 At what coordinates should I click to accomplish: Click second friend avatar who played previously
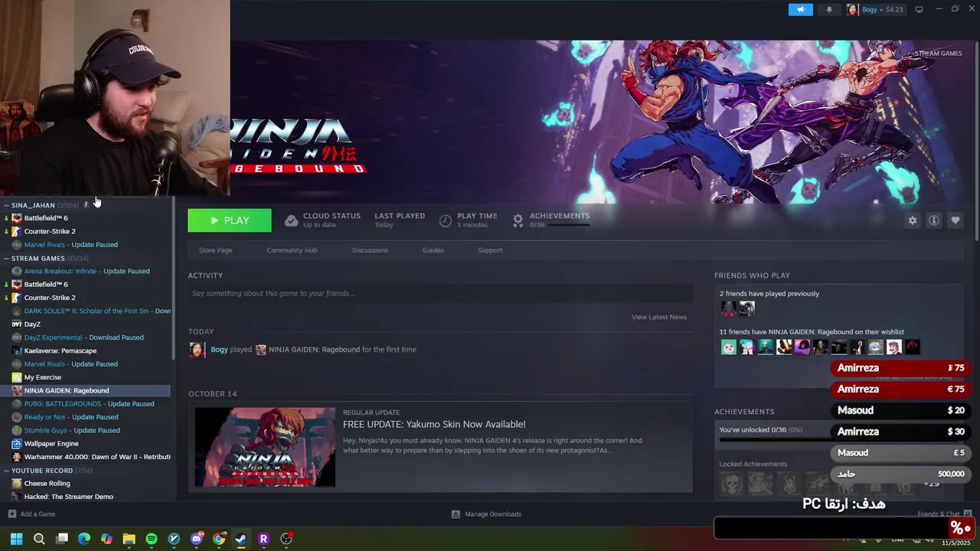[746, 308]
